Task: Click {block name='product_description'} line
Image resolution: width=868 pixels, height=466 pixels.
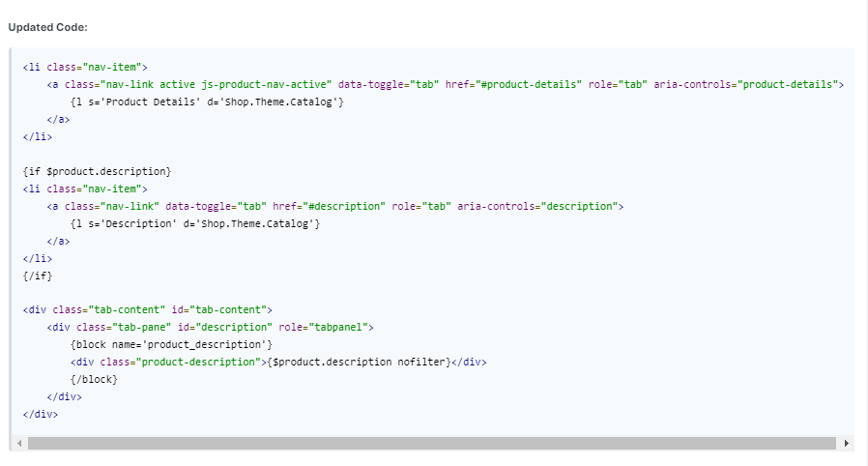Action: tap(172, 345)
